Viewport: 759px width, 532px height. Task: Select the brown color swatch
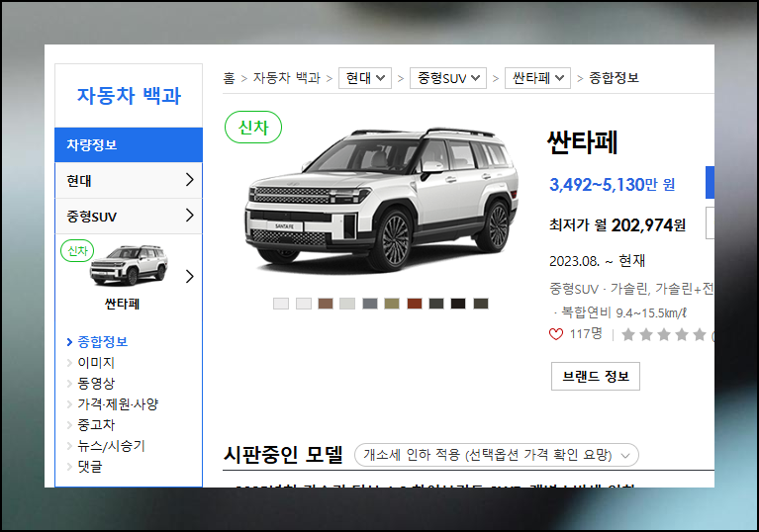click(326, 304)
